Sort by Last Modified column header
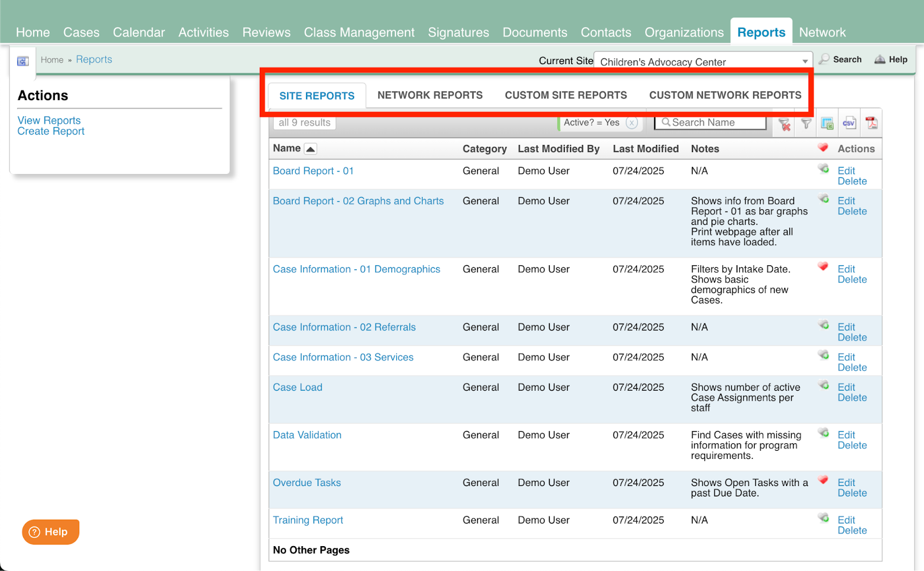The width and height of the screenshot is (924, 571). pos(646,149)
